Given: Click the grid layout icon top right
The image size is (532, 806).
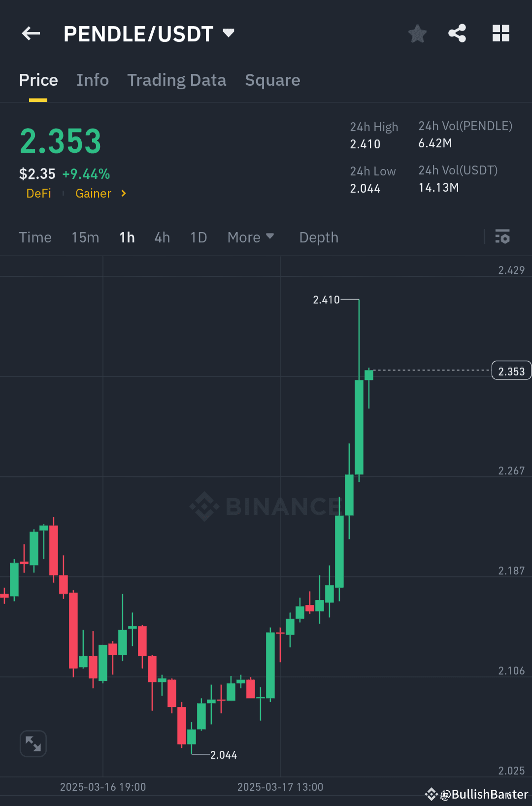Looking at the screenshot, I should point(501,33).
